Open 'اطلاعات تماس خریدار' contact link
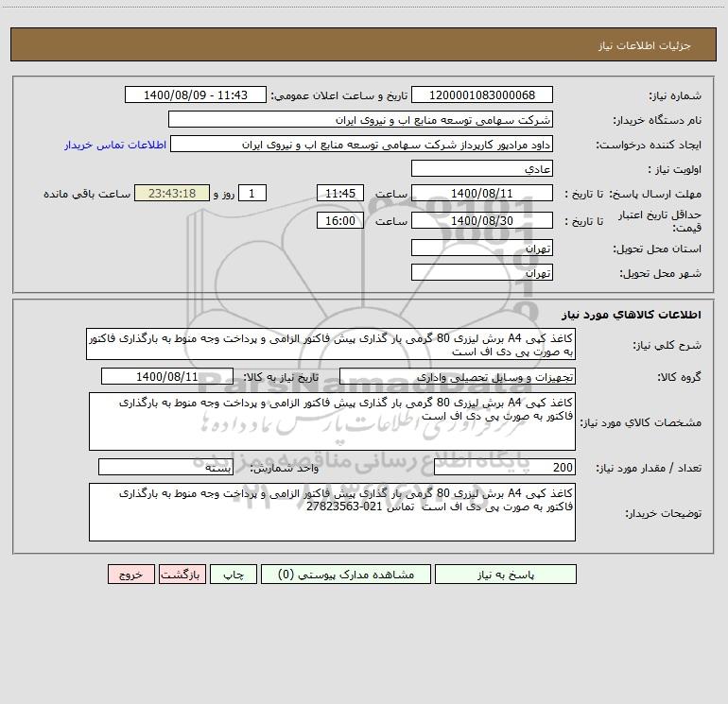Image resolution: width=728 pixels, height=704 pixels. point(115,145)
